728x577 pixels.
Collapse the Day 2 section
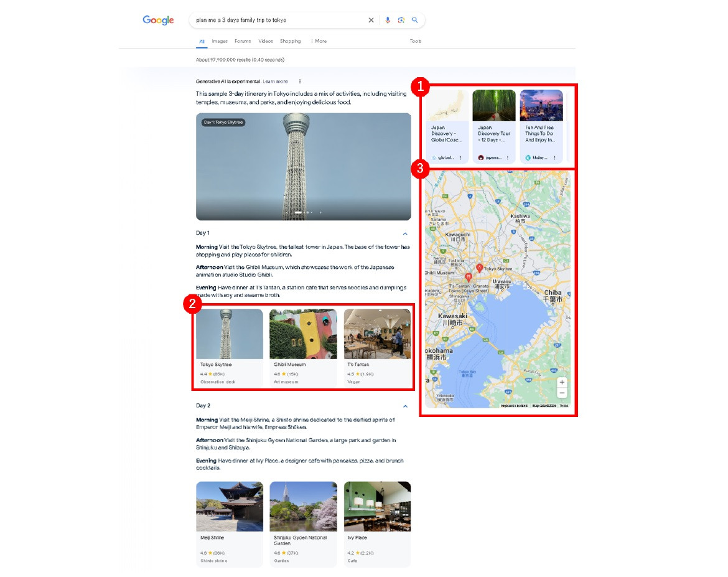(405, 406)
